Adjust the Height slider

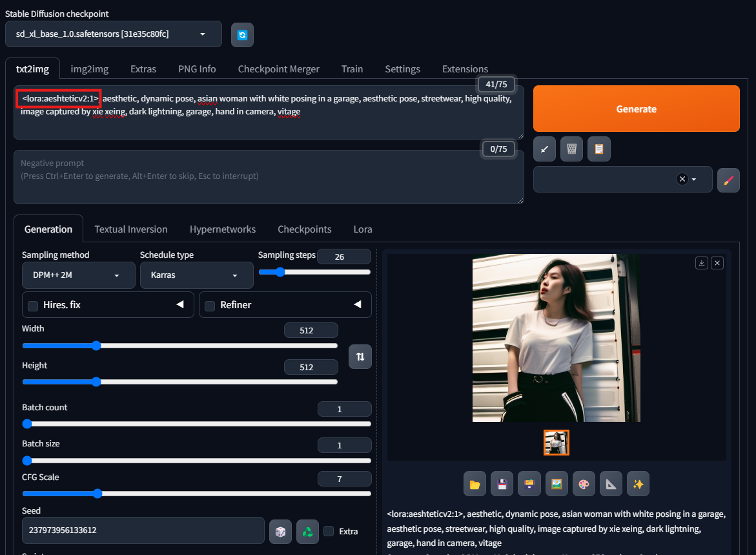180,382
